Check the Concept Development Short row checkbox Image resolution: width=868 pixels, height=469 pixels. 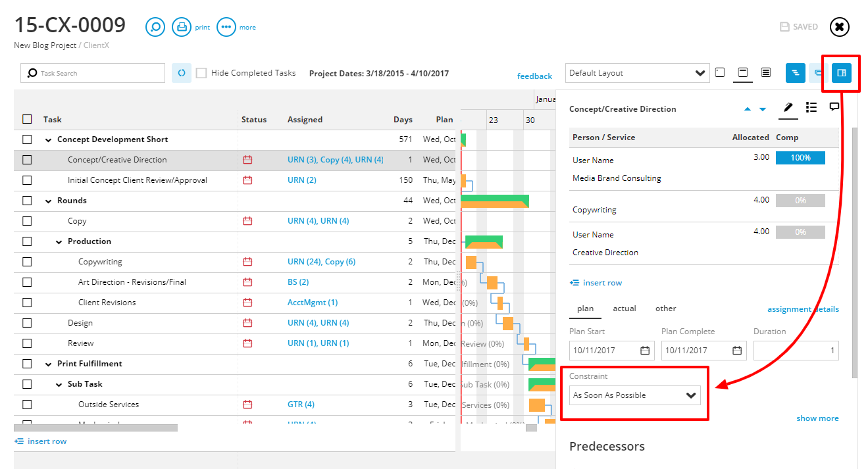click(27, 139)
